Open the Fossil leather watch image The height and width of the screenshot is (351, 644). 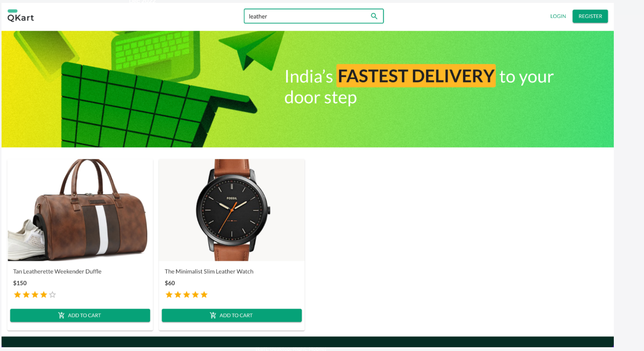[232, 210]
